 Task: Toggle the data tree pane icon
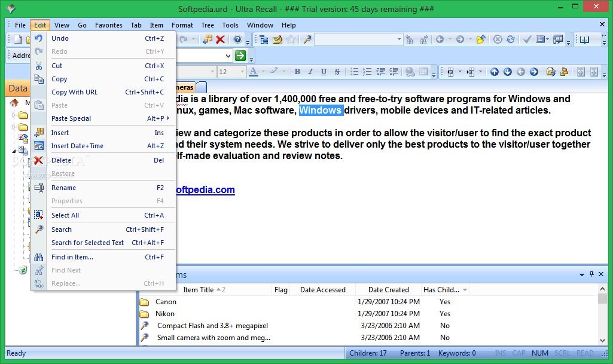point(264,39)
